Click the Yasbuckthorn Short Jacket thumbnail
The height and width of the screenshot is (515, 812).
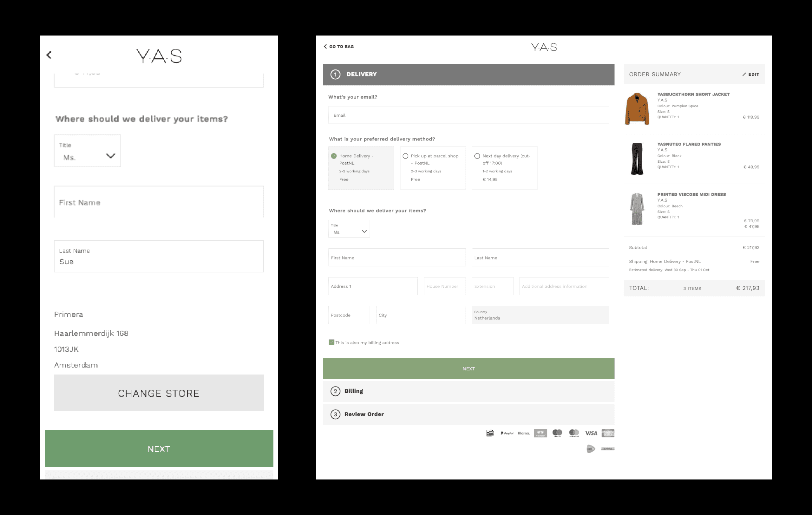[x=637, y=109]
